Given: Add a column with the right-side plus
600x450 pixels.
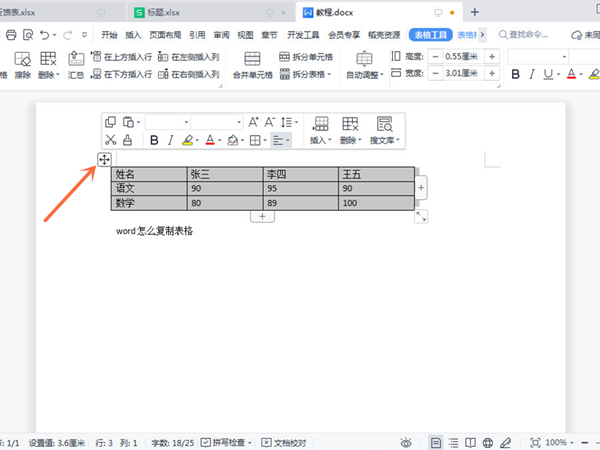Looking at the screenshot, I should (x=421, y=188).
